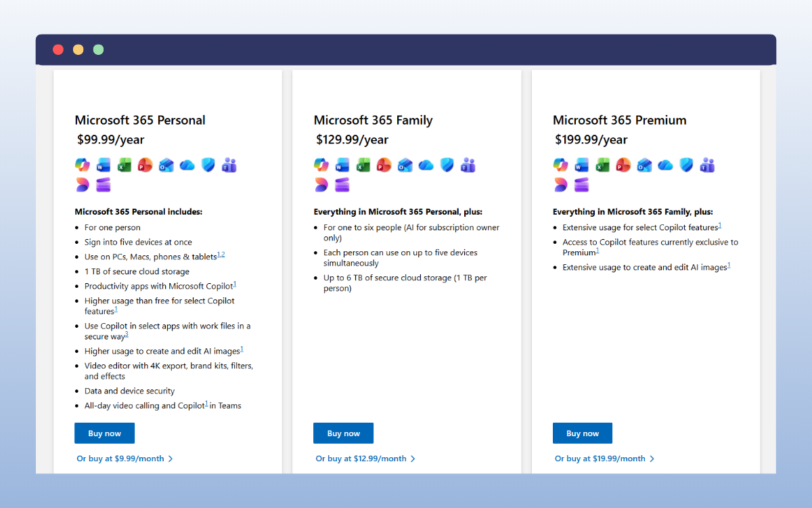Image resolution: width=812 pixels, height=508 pixels.
Task: Click the Excel icon under Microsoft 365 Personal
Action: 124,165
